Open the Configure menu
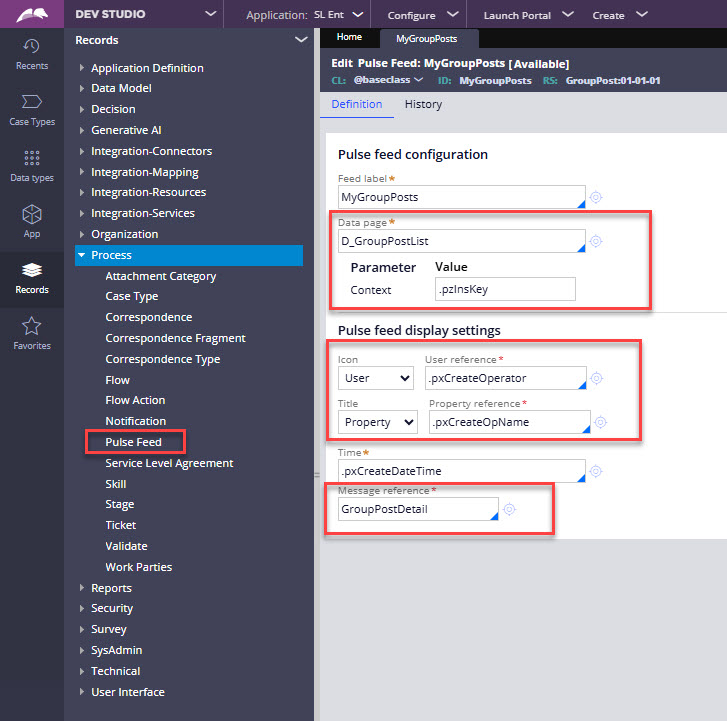The width and height of the screenshot is (727, 721). (424, 15)
